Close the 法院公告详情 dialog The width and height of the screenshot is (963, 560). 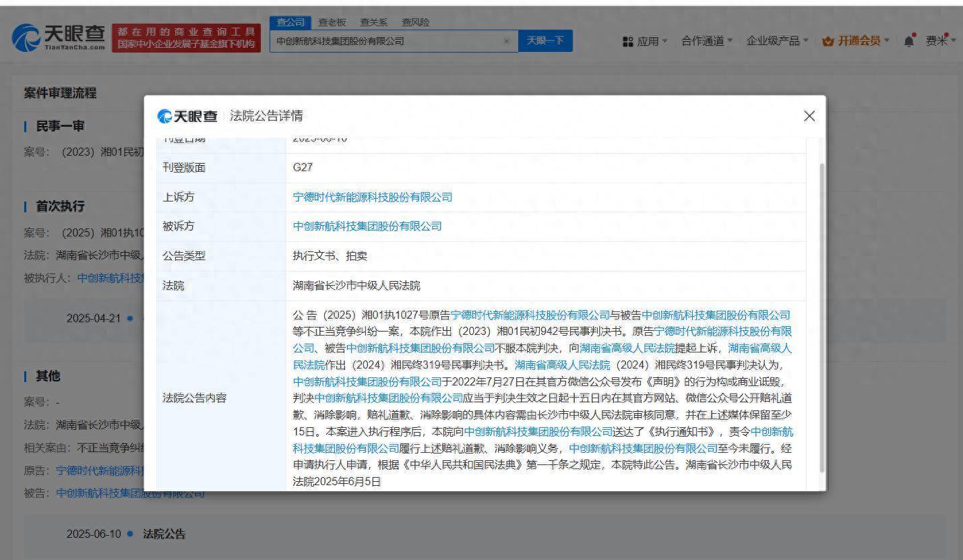809,116
